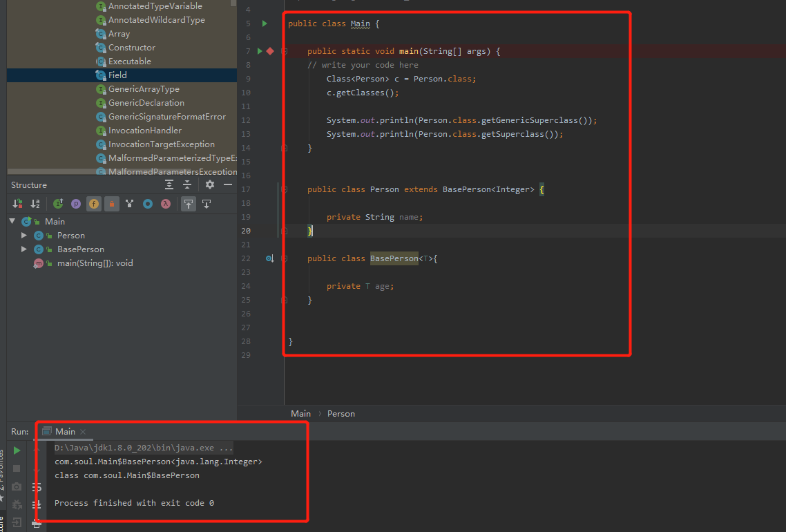Select main(String[]): void in Structure
The height and width of the screenshot is (532, 786).
click(95, 263)
